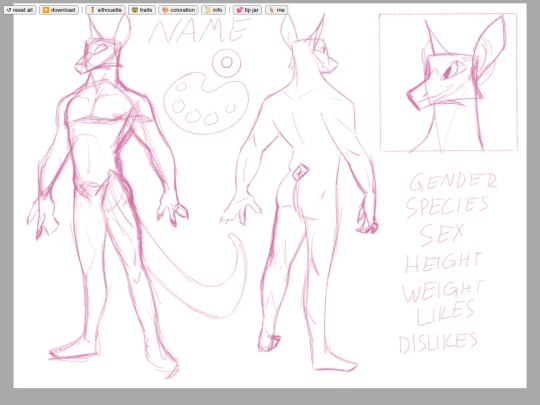Select the paint palette sketch
Image resolution: width=540 pixels, height=405 pixels.
206,103
